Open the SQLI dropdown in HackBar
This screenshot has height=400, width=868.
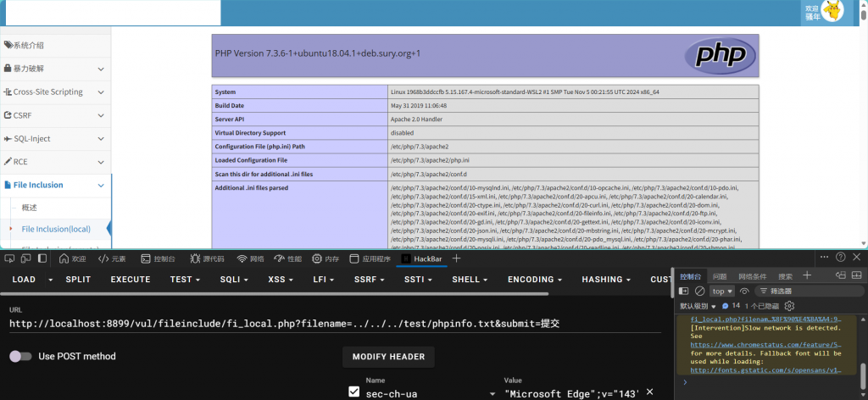(x=234, y=279)
